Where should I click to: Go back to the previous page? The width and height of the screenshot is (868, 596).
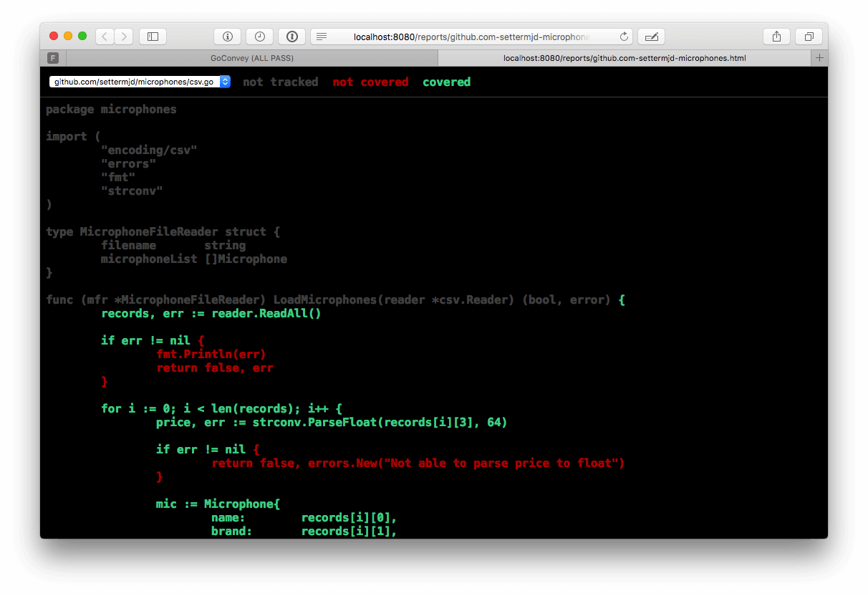(x=105, y=37)
